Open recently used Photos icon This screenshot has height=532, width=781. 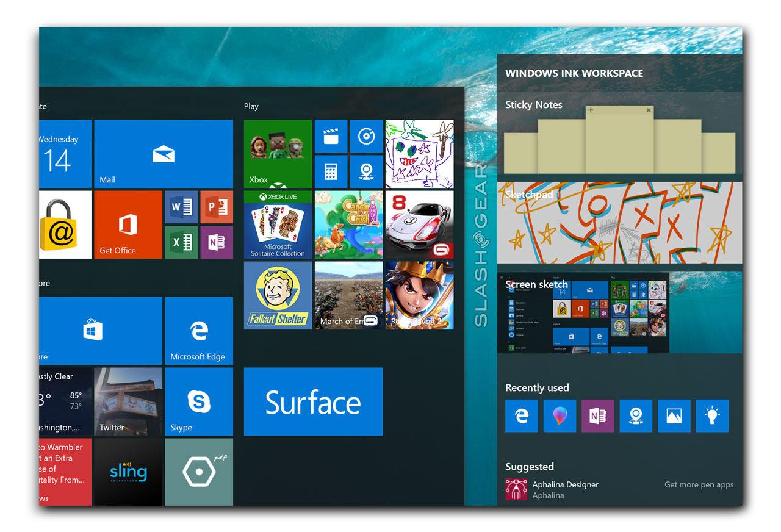coord(674,416)
